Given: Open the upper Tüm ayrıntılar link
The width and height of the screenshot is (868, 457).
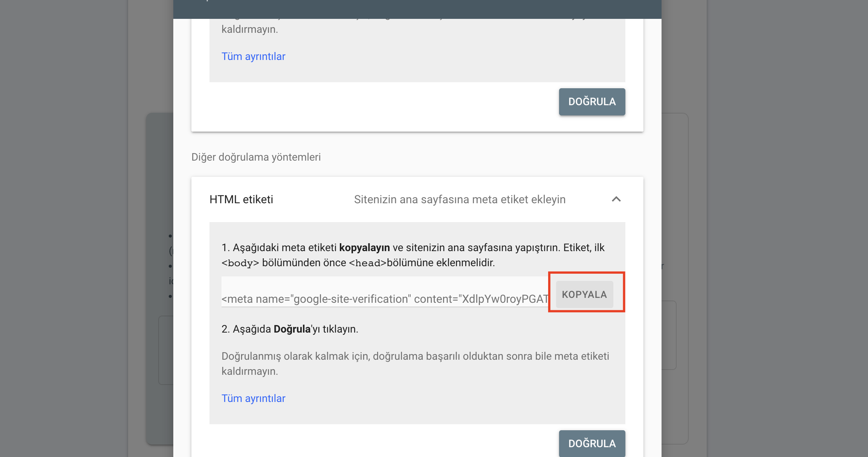Looking at the screenshot, I should pyautogui.click(x=254, y=56).
